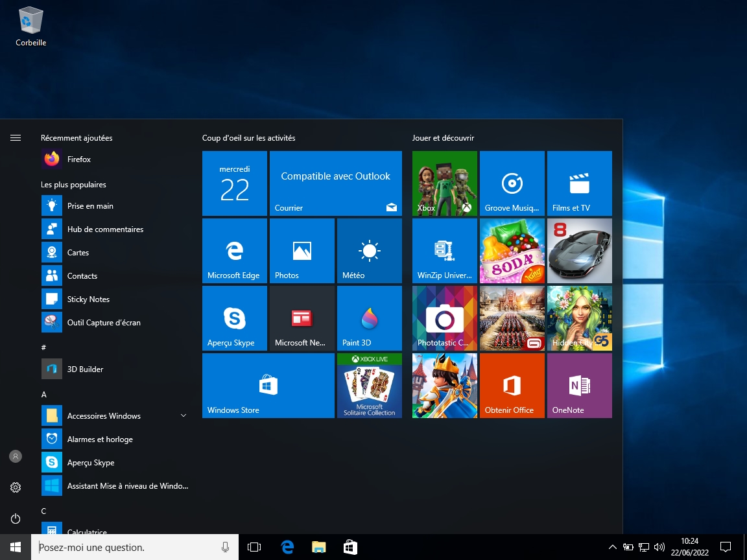The width and height of the screenshot is (747, 560).
Task: Launch the Paint 3D tile
Action: point(370,318)
